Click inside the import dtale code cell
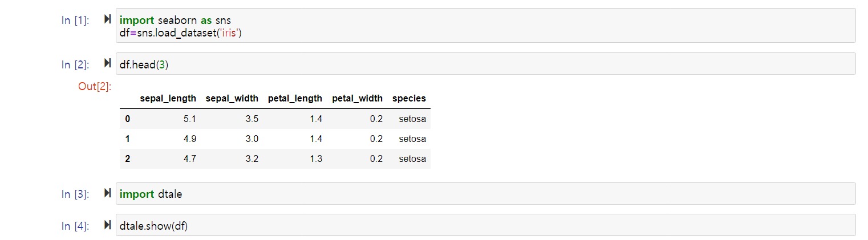Screen dimensions: 868x240 click(485, 194)
